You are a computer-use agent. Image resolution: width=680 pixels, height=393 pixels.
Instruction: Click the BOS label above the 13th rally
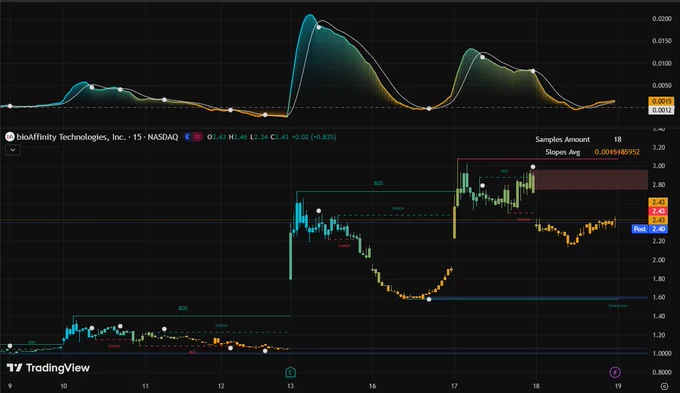[378, 183]
